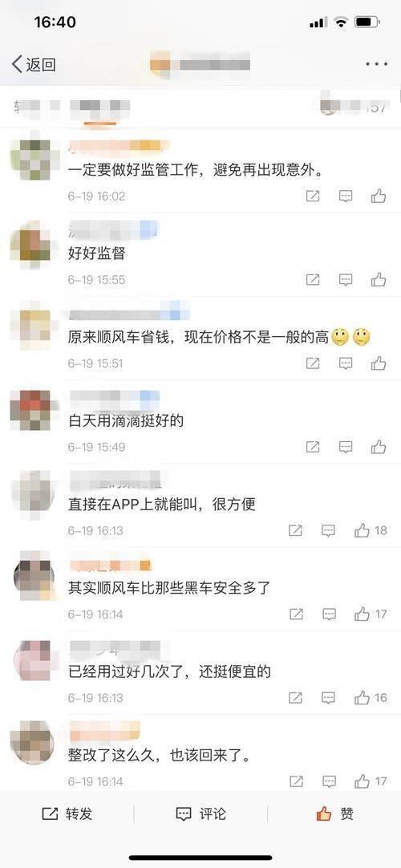Toggle the 赞 like button at bottom

(334, 813)
